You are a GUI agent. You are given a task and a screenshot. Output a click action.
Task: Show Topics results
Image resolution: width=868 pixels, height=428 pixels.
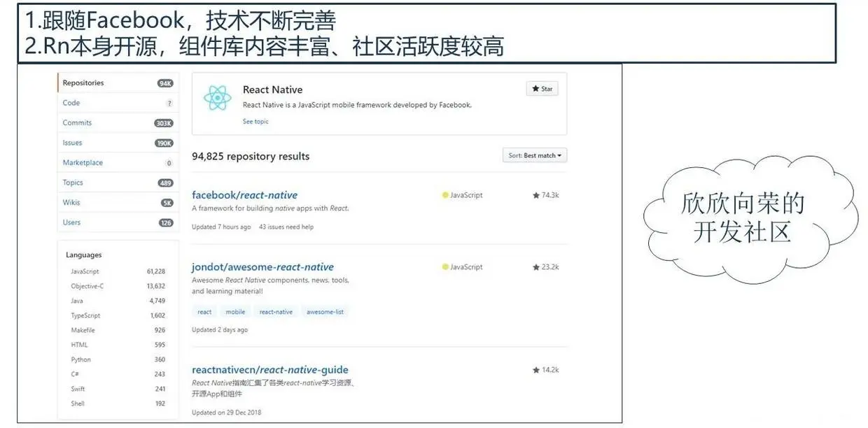118,183
